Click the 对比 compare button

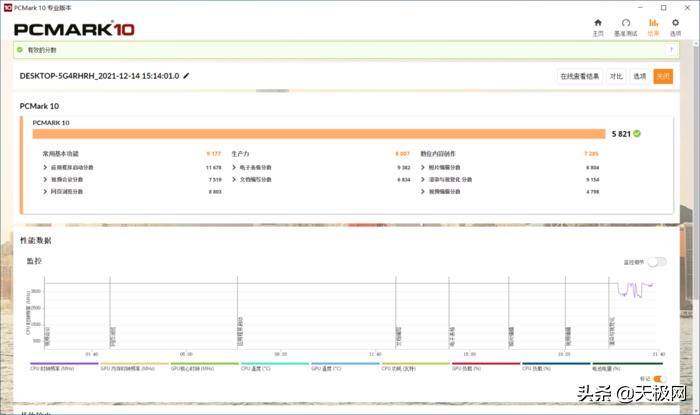616,76
